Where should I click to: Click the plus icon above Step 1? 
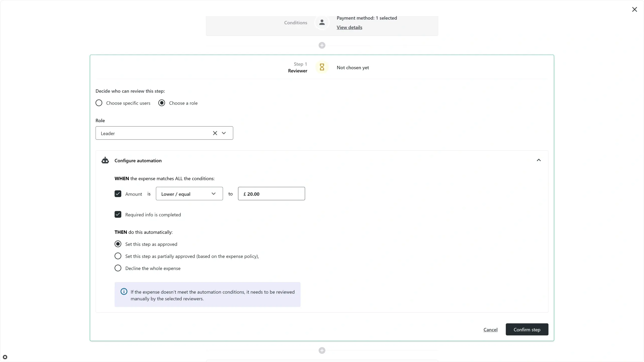pos(322,45)
